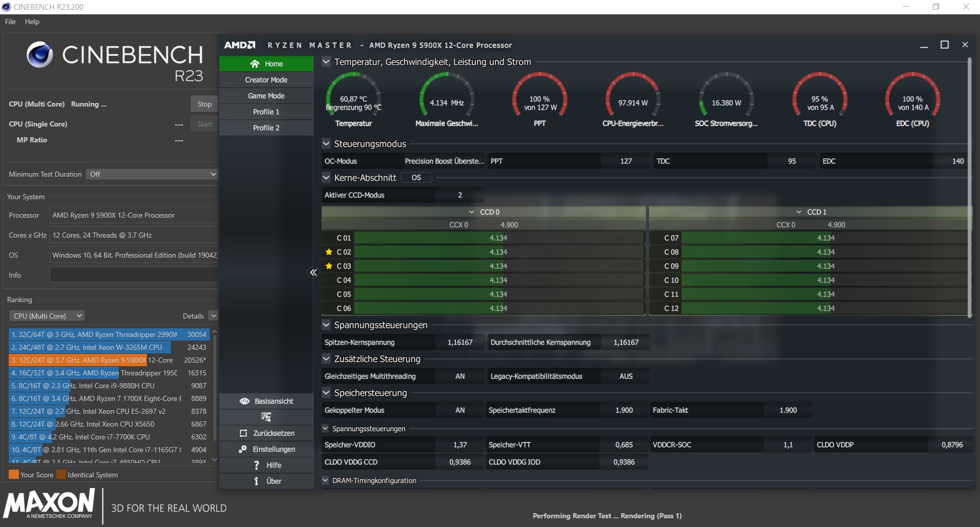Click the SOC Stromversorgung gauge
980x527 pixels.
[x=726, y=95]
